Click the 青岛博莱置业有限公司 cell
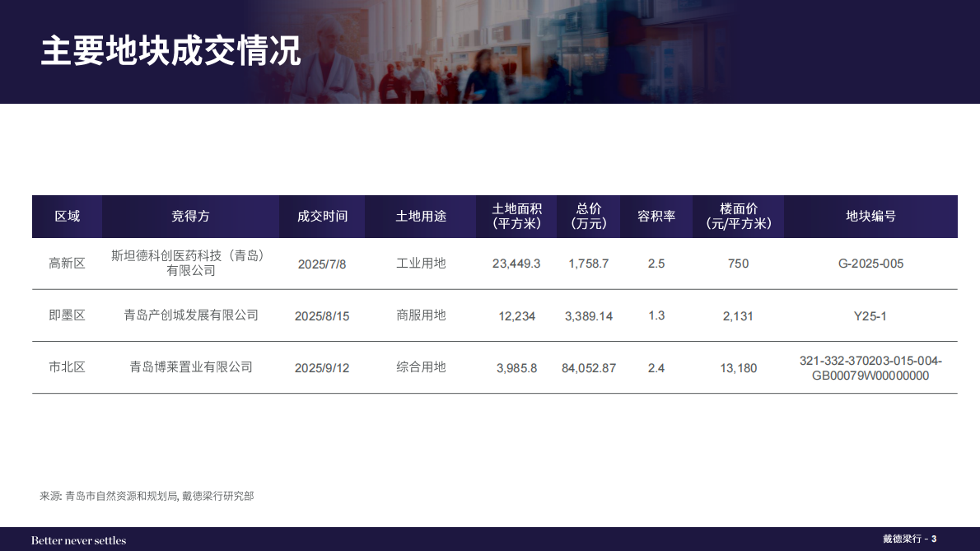980x551 pixels. click(190, 367)
